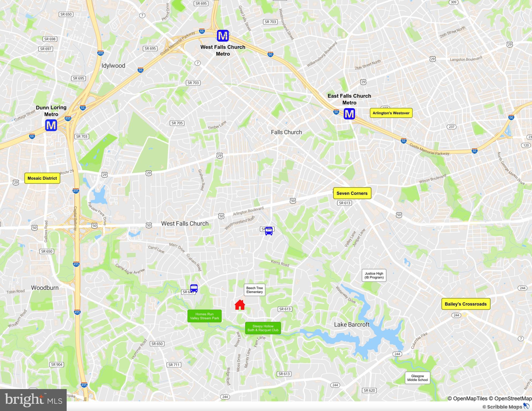Open Sleepy Hollow Bath & Racquet Club label
532x411 pixels.
coord(263,328)
